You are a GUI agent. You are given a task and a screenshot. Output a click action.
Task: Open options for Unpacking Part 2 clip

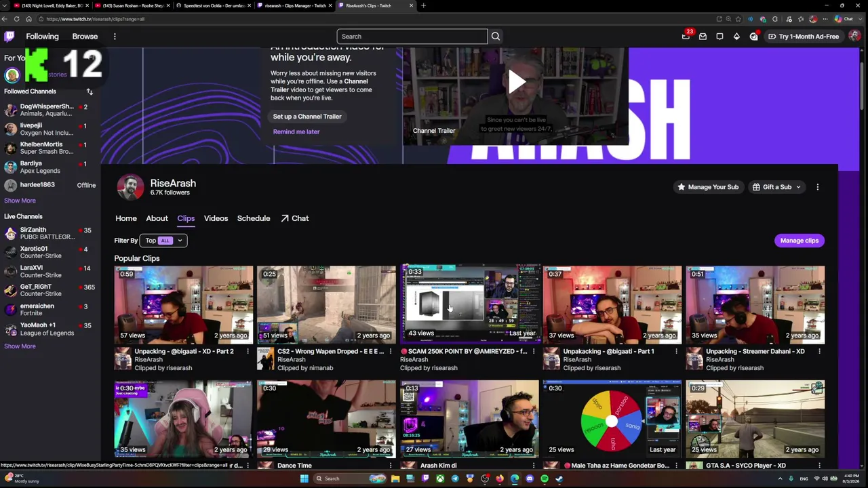tap(248, 351)
